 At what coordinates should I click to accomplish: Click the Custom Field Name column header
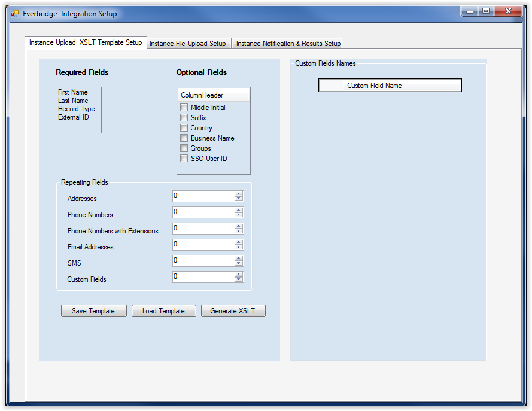pyautogui.click(x=402, y=86)
